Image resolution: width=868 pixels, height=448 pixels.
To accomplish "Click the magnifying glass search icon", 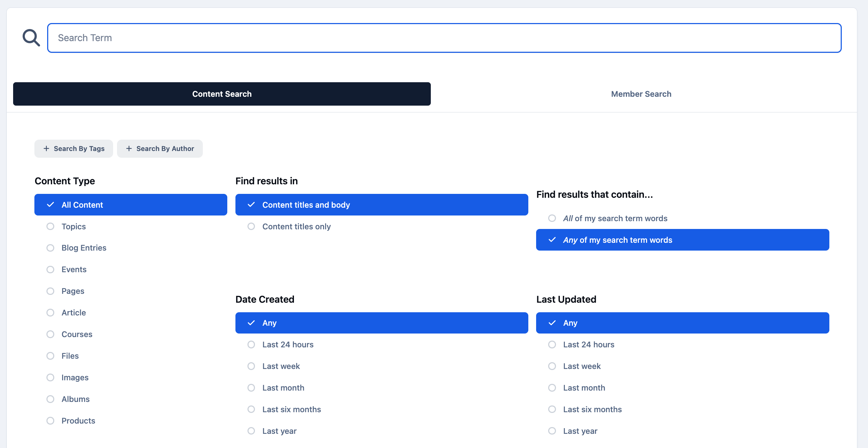I will [31, 38].
